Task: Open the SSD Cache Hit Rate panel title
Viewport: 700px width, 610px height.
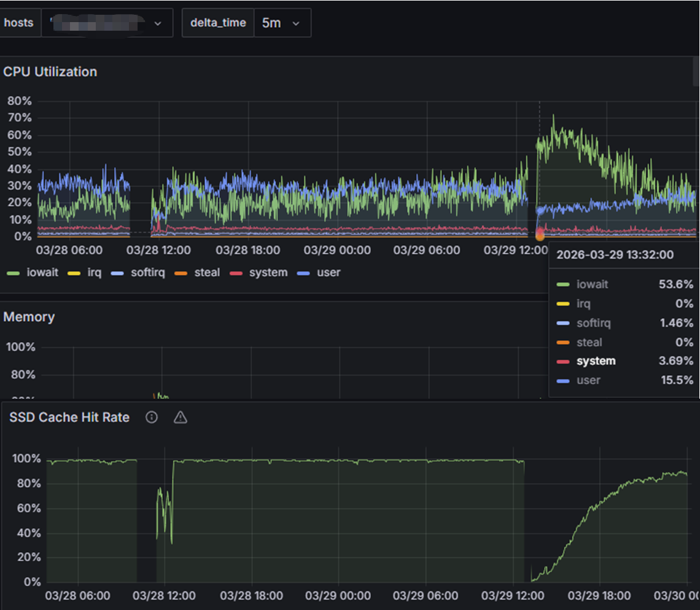Action: click(x=69, y=417)
